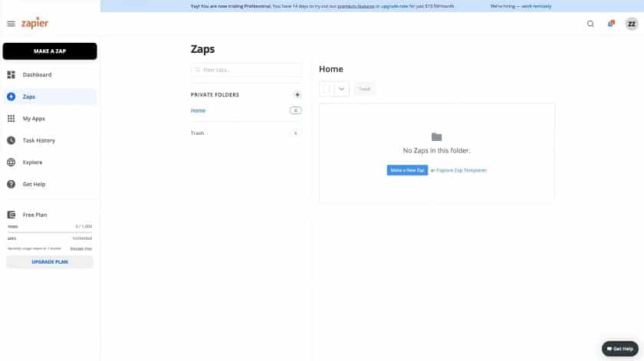The image size is (644, 361).
Task: Click the Trash folder count badge
Action: (295, 133)
